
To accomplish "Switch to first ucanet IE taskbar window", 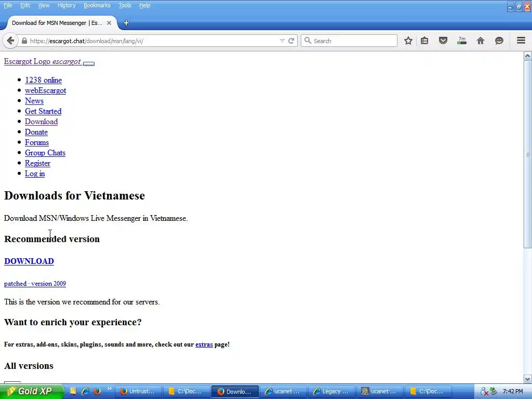I will (x=283, y=391).
